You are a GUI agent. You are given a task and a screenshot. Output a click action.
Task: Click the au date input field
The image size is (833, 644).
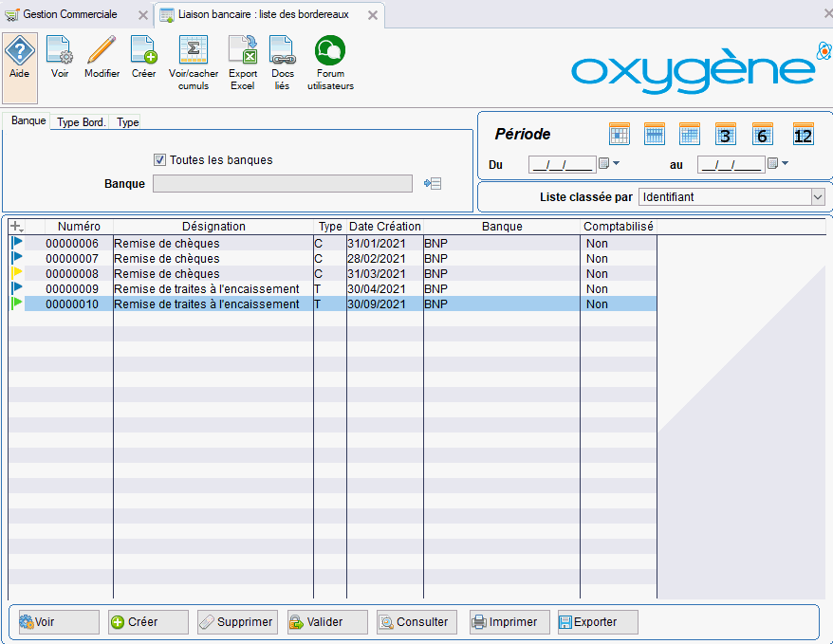pos(731,165)
